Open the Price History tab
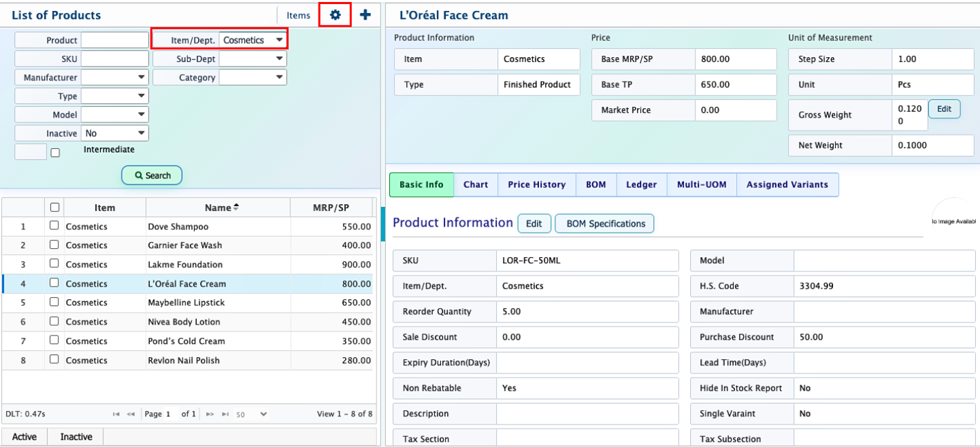Viewport: 980px width, 447px height. [x=537, y=184]
